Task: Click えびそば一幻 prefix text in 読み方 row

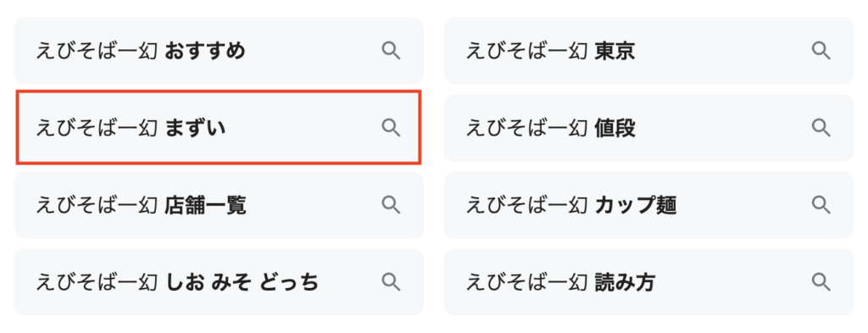Action: [527, 283]
